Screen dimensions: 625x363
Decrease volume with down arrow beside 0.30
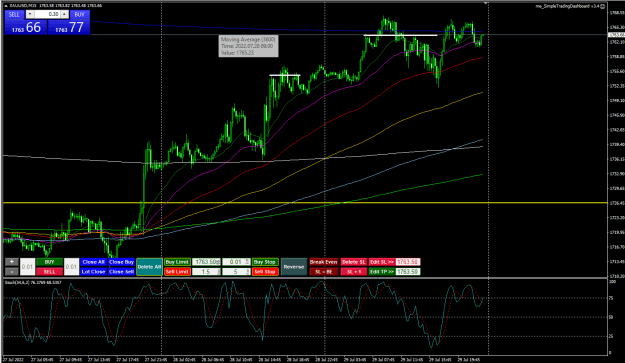click(x=30, y=14)
